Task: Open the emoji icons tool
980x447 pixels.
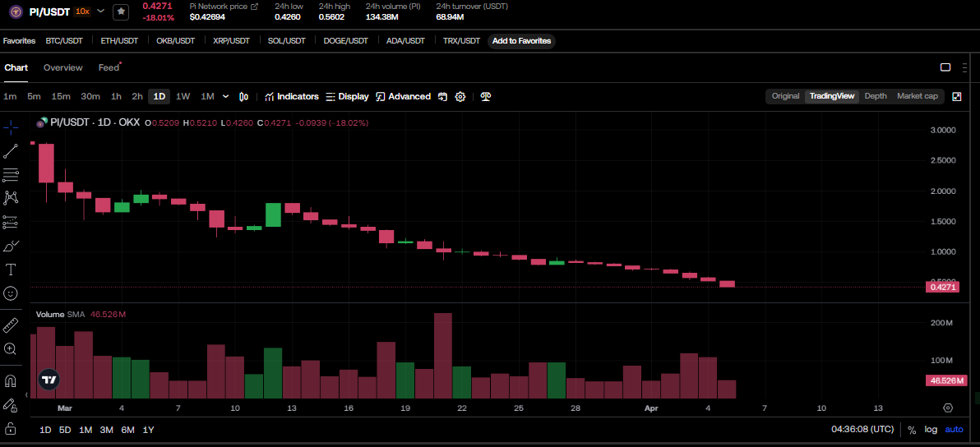Action: tap(11, 293)
